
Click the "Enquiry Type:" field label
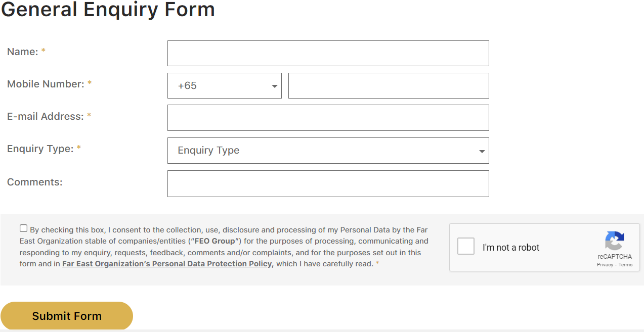pyautogui.click(x=40, y=149)
